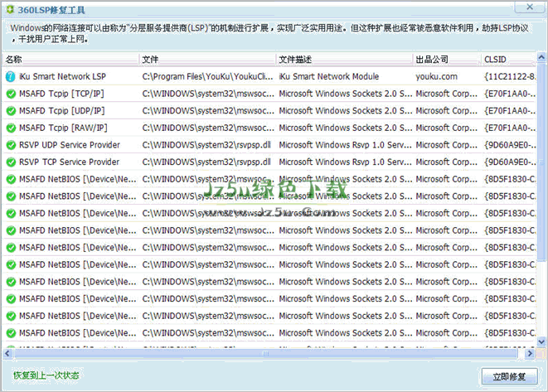548x392 pixels.
Task: Click the 文件描述 column header
Action: click(x=345, y=60)
